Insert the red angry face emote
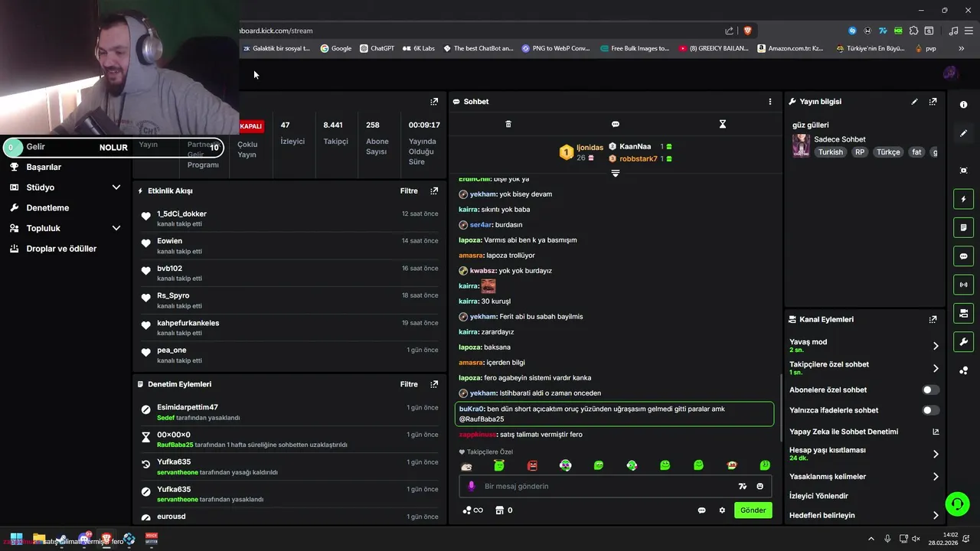 pos(532,465)
